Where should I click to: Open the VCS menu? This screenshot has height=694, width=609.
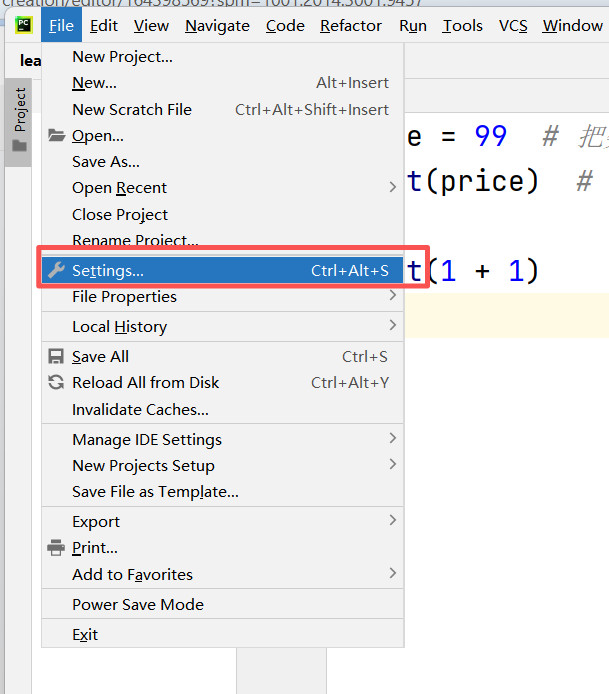(513, 26)
